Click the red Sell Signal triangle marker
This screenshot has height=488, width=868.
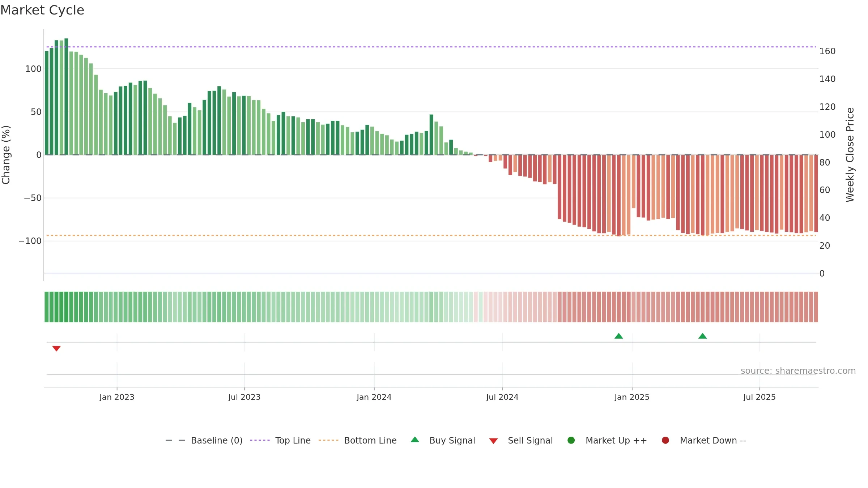[56, 348]
